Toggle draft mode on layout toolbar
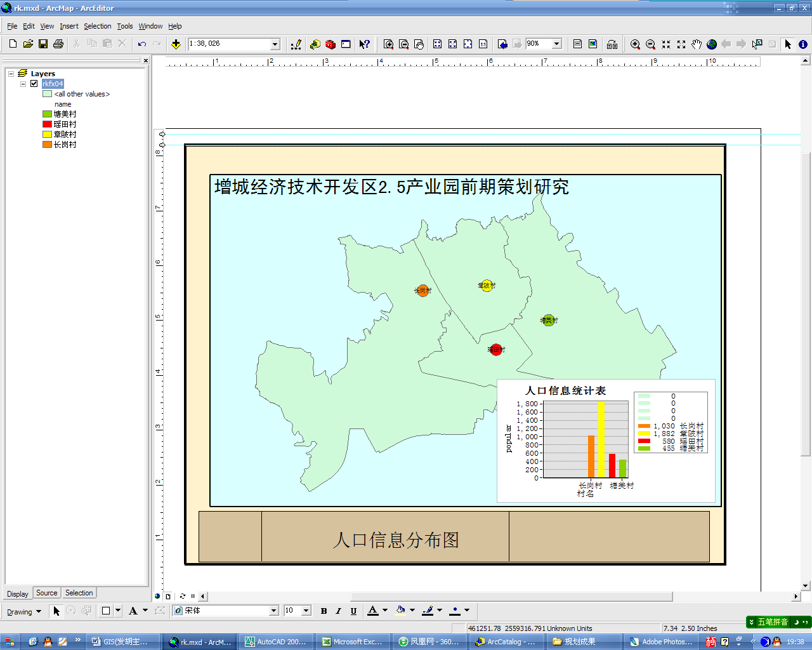 click(x=577, y=44)
